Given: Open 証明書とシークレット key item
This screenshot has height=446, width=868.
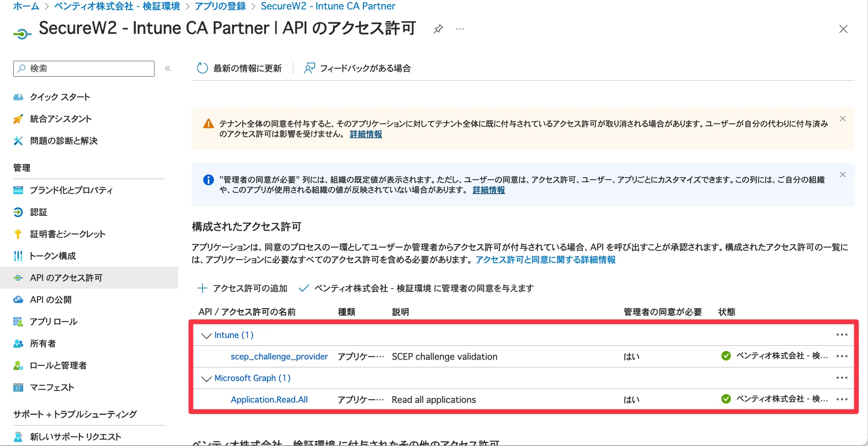Looking at the screenshot, I should click(67, 234).
